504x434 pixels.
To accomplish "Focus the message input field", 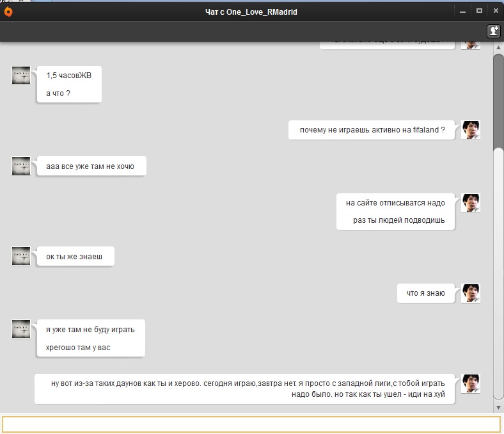I will click(x=251, y=424).
